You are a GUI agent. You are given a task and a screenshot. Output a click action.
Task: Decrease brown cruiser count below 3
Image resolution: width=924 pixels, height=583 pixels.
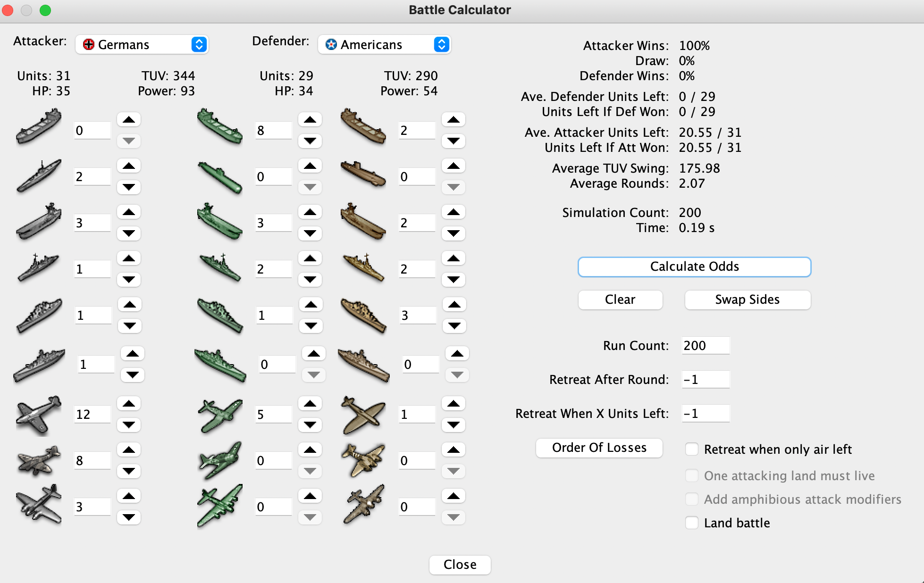(x=454, y=326)
